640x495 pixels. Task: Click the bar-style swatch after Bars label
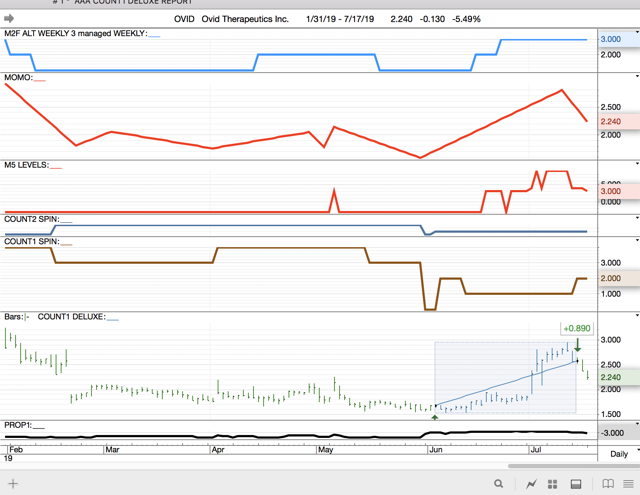pyautogui.click(x=27, y=317)
